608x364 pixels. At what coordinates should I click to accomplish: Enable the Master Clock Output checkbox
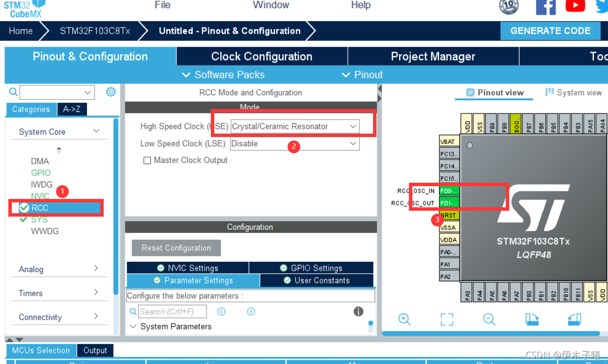coord(147,161)
